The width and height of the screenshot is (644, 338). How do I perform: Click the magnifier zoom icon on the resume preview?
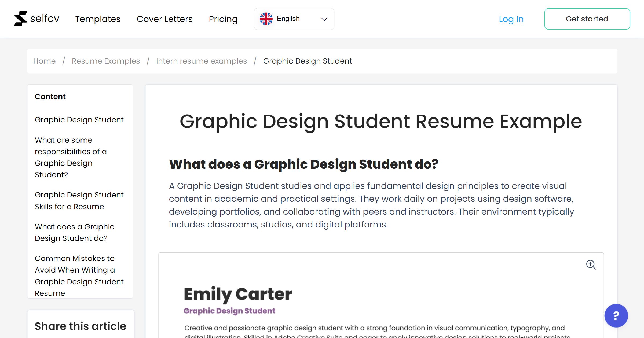591,265
